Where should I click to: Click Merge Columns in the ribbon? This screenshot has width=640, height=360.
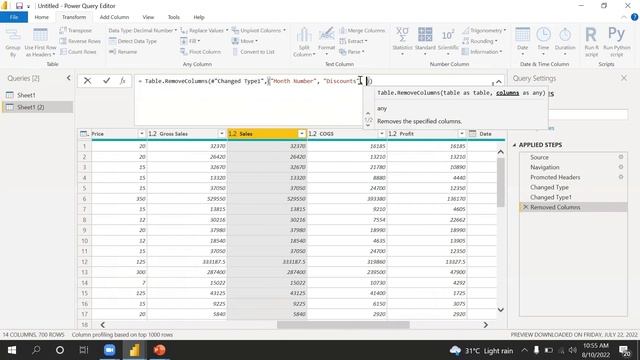pyautogui.click(x=362, y=31)
